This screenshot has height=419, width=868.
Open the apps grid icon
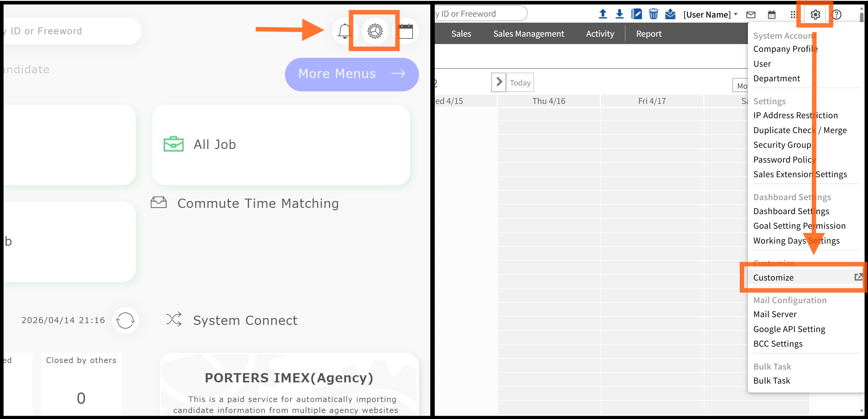[x=794, y=15]
